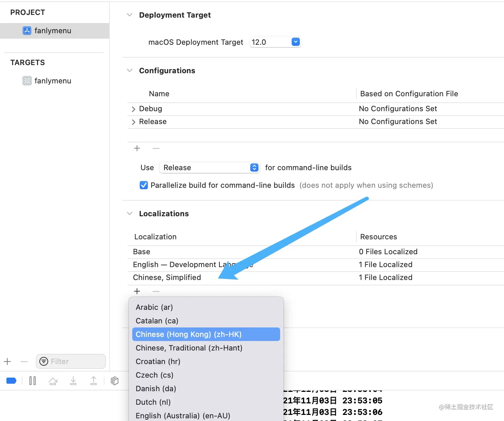Click Release's No Configurations Set cell
The width and height of the screenshot is (504, 421).
tap(398, 122)
